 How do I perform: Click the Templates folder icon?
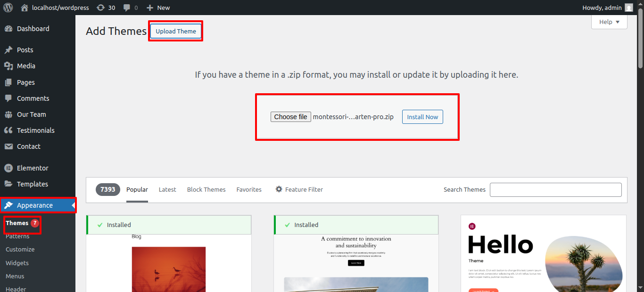(x=8, y=184)
